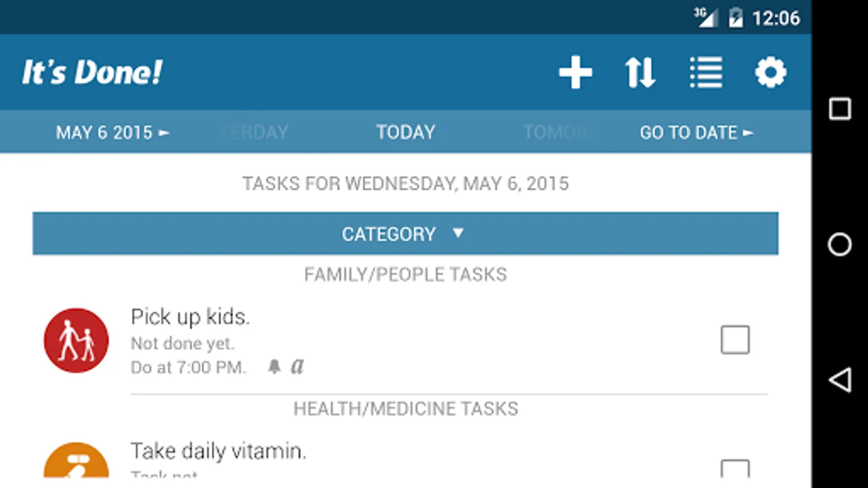868x488 pixels.
Task: Switch to the Tomorrow tab
Action: 554,132
